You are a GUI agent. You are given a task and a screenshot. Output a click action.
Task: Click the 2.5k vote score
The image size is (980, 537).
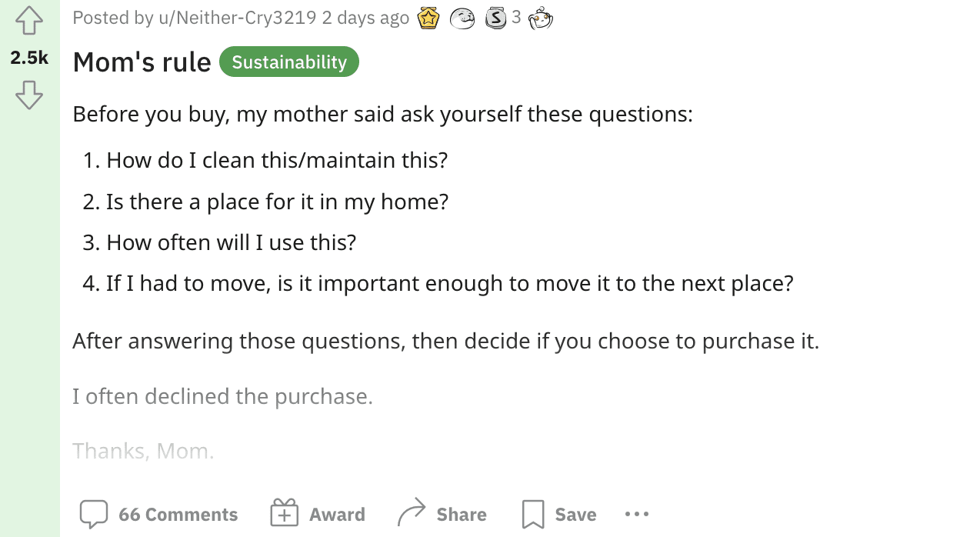(29, 58)
